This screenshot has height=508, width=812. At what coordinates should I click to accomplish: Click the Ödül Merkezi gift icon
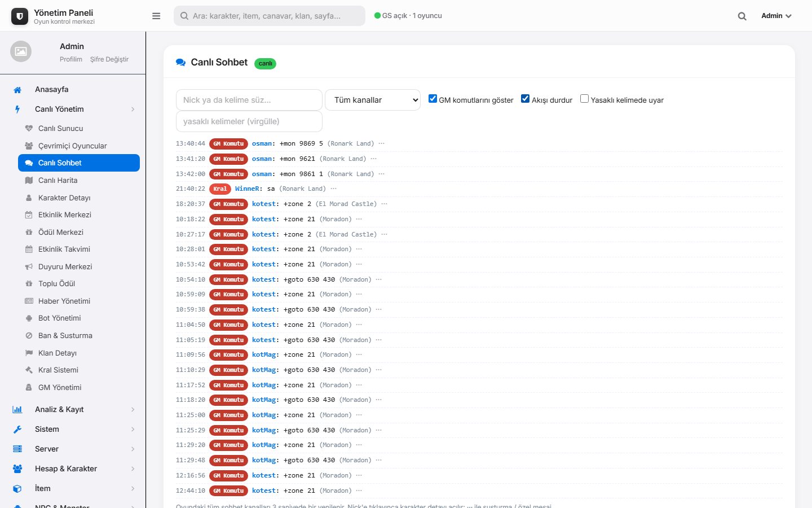point(29,232)
